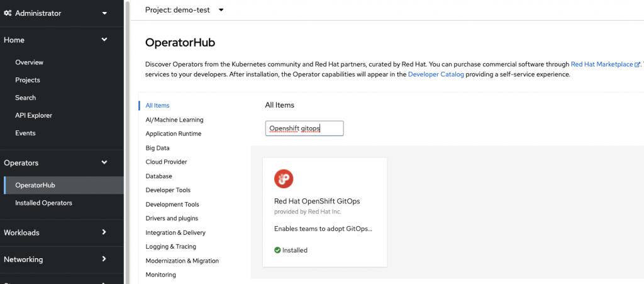Click 'Enables teams to adopt GitOps...' description

coord(323,229)
